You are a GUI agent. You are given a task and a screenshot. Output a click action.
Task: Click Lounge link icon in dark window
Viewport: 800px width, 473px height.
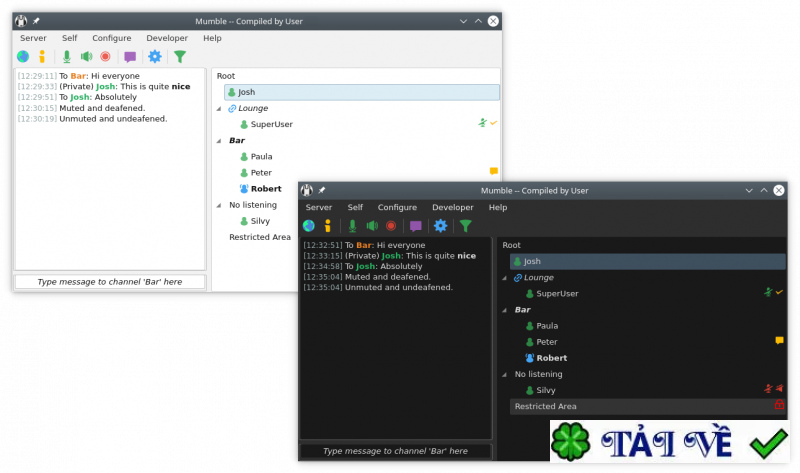(517, 278)
